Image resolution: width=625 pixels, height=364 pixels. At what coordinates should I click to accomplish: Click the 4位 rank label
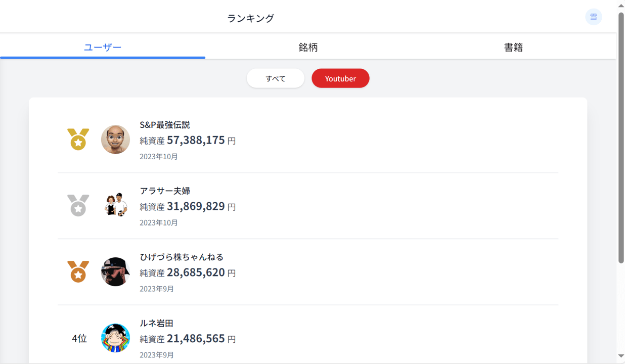click(79, 338)
